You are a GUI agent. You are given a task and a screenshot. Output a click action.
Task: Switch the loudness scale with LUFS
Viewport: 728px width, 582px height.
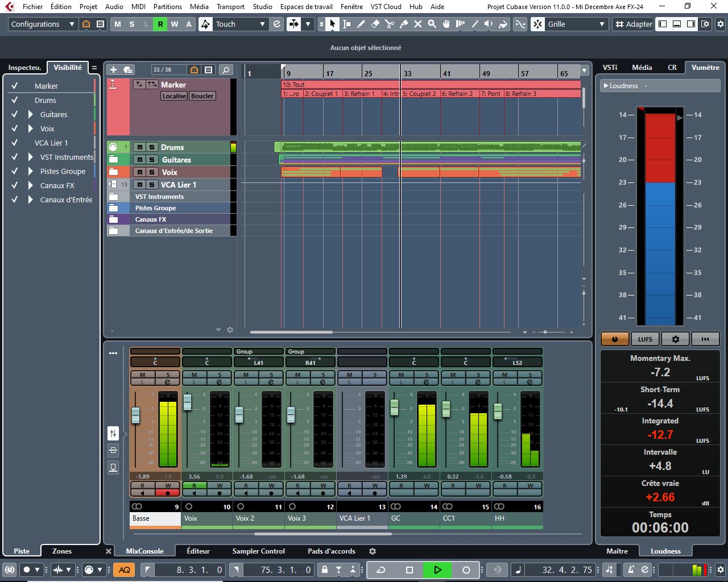coord(645,339)
